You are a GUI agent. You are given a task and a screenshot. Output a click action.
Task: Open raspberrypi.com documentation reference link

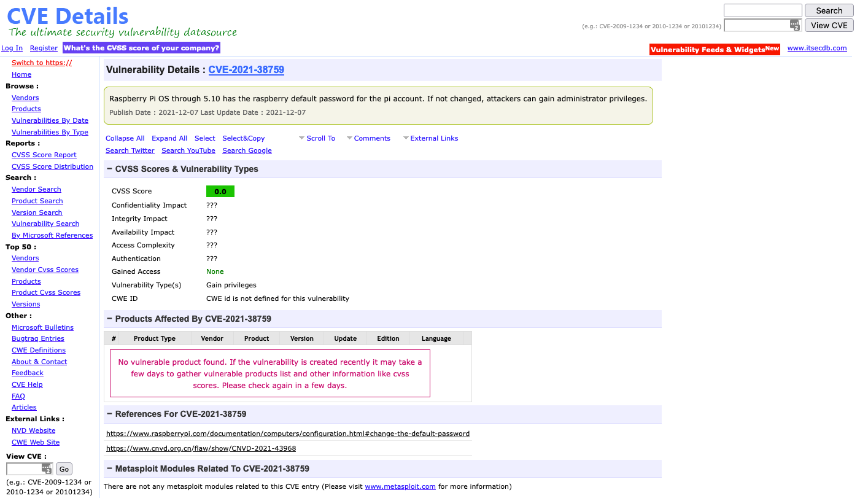coord(288,434)
